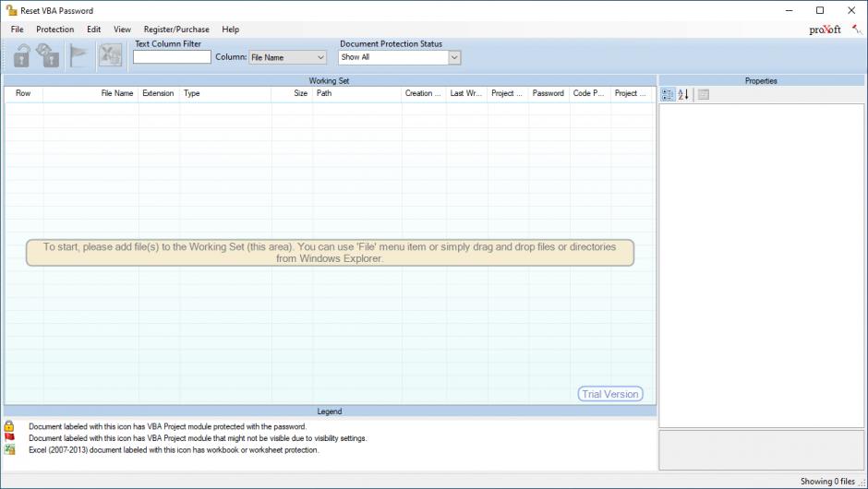Open the Document Protection Status dropdown

pyautogui.click(x=453, y=57)
